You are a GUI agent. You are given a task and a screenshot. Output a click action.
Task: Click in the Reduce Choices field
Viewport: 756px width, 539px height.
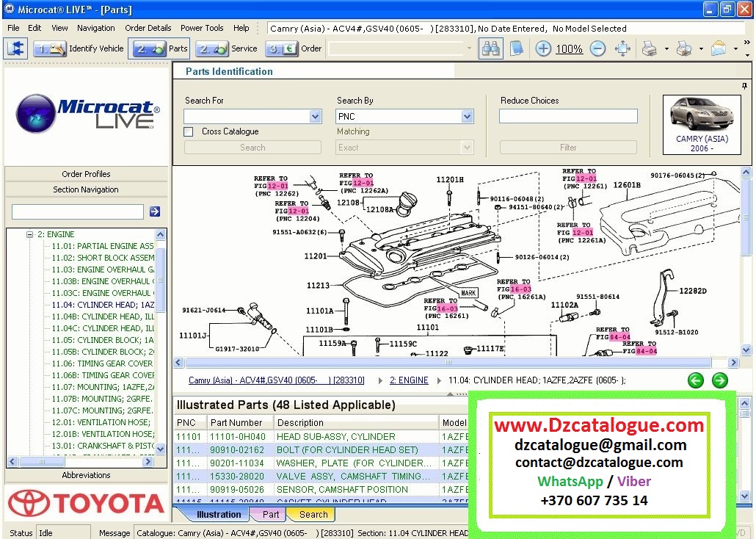(568, 116)
